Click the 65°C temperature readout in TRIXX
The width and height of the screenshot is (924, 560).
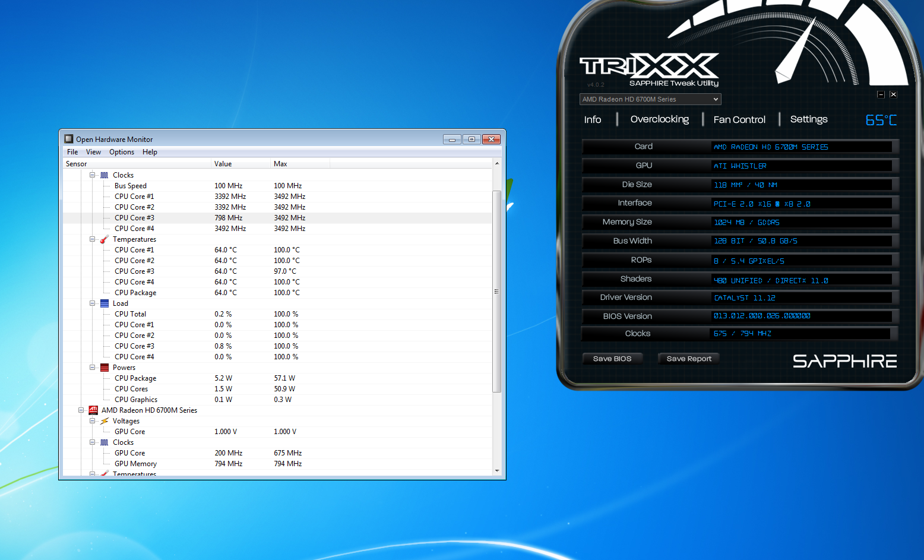pos(881,120)
